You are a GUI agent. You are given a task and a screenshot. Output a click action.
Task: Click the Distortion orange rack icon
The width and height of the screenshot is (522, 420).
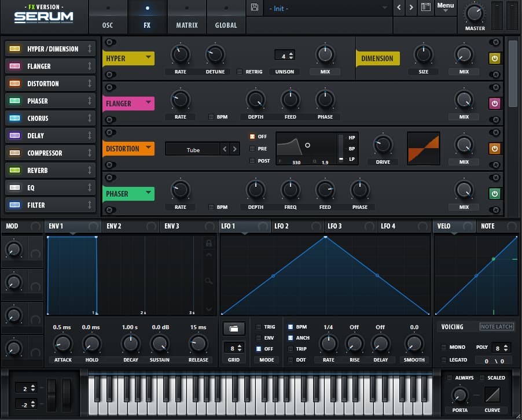click(14, 83)
